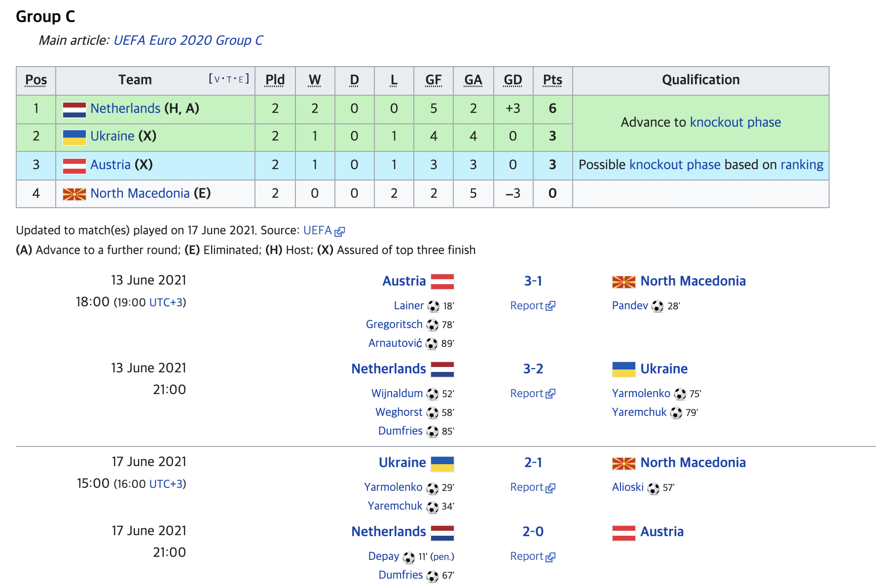Screen dimensions: 876x588
Task: Open the Wijnaldum player link
Action: tap(397, 394)
